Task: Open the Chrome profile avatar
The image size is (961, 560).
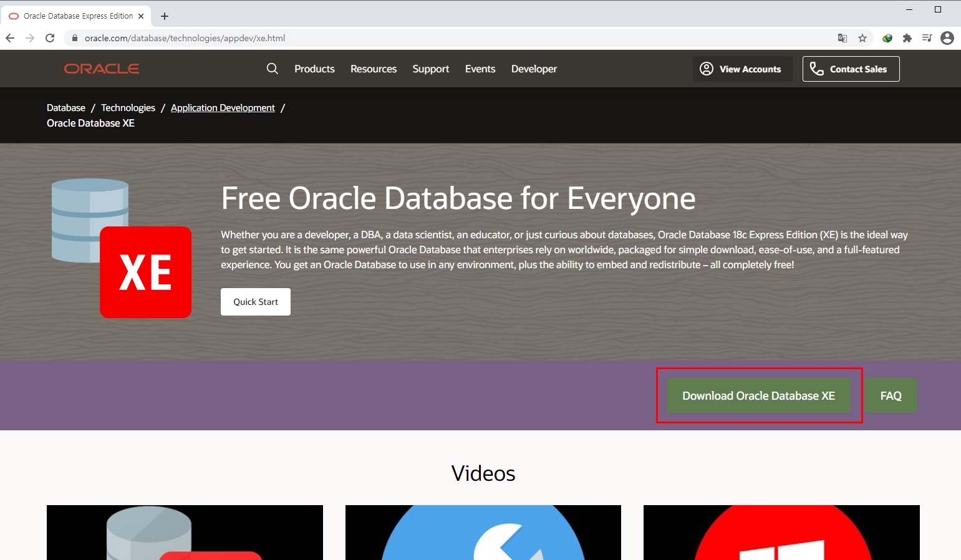Action: (x=947, y=38)
